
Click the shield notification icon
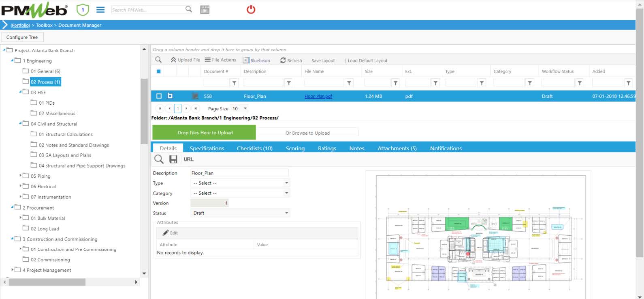pyautogui.click(x=83, y=9)
